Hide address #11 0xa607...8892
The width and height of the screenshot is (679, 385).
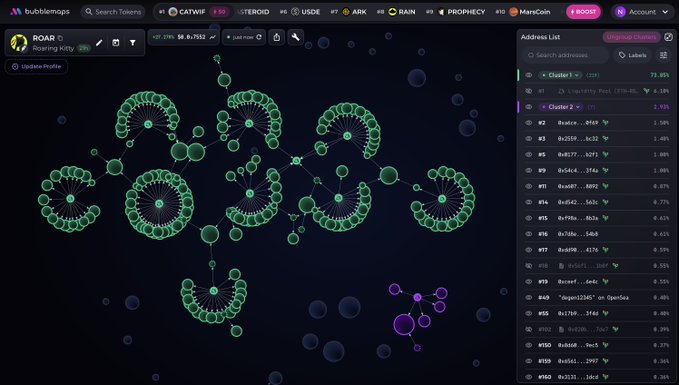pyautogui.click(x=529, y=186)
